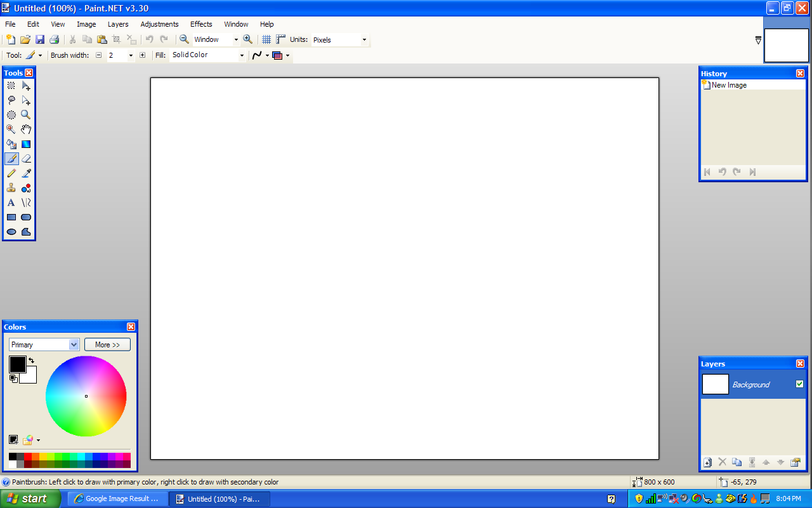The height and width of the screenshot is (508, 812).
Task: Open the Adjustments menu
Action: pos(159,24)
